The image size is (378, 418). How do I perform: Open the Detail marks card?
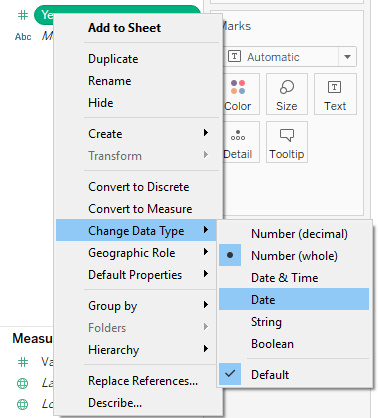238,142
